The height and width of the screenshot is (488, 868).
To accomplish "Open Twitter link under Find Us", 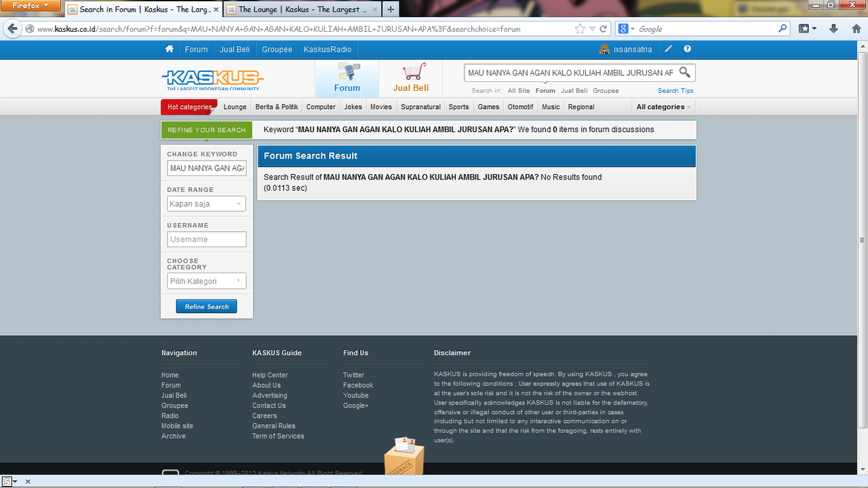I will tap(353, 375).
